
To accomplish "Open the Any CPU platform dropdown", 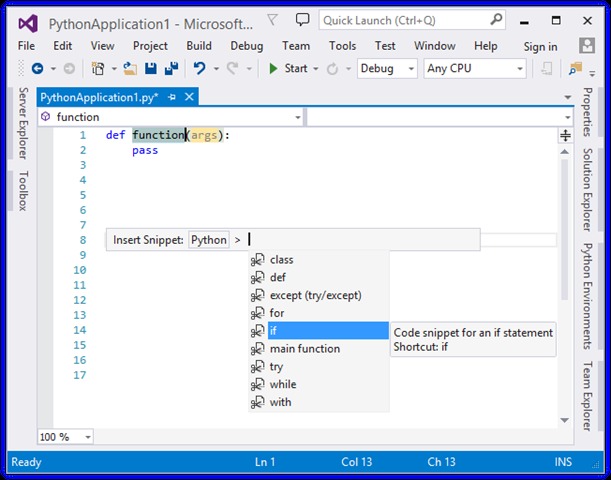I will pos(475,68).
